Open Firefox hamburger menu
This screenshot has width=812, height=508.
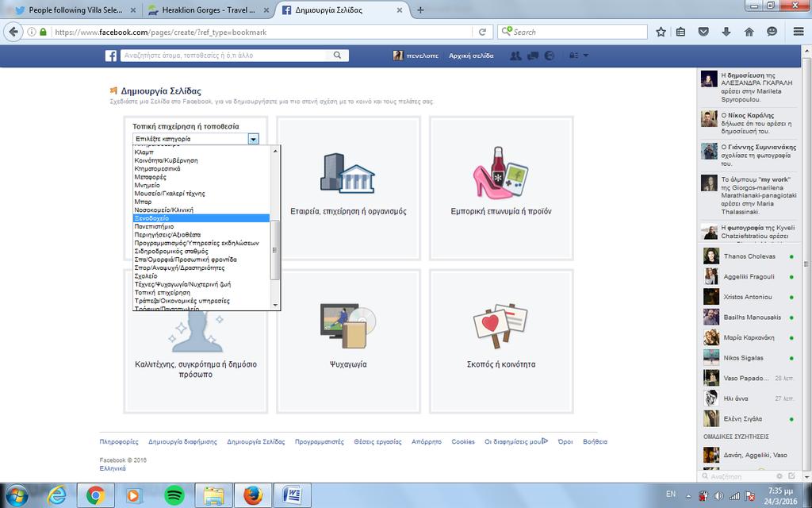pyautogui.click(x=799, y=32)
